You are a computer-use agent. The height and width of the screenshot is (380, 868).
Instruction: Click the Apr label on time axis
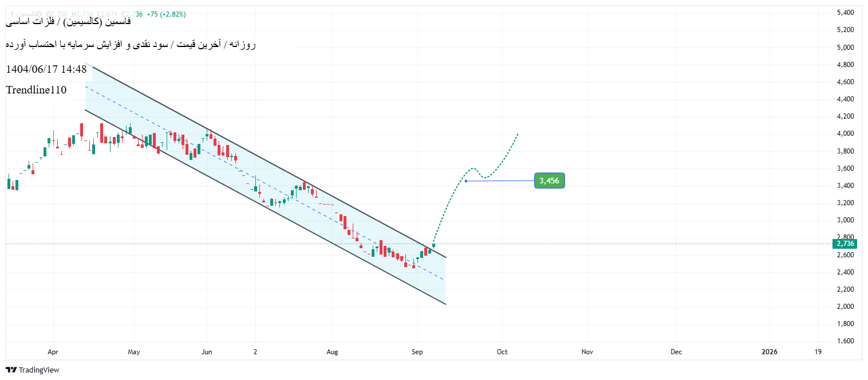pos(53,352)
